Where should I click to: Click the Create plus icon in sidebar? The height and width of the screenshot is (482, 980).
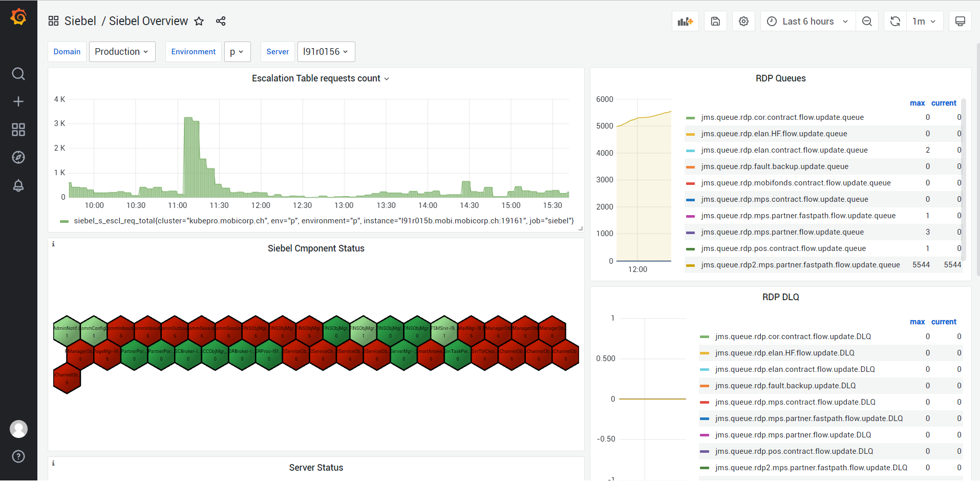click(x=18, y=101)
